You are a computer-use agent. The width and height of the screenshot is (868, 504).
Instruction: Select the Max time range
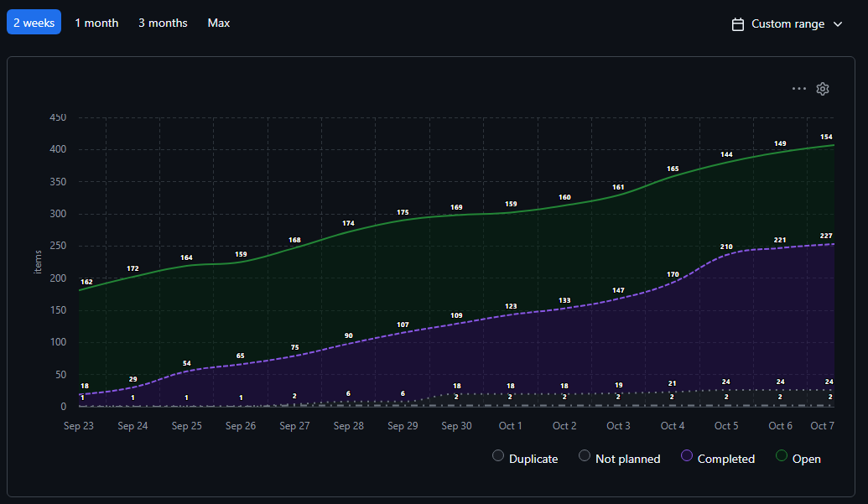point(219,23)
